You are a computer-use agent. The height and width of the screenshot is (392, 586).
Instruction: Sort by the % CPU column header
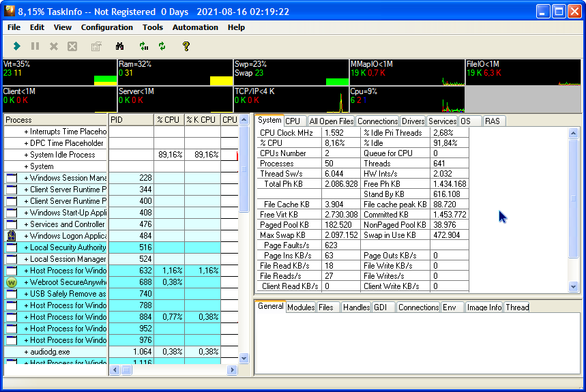coord(169,120)
